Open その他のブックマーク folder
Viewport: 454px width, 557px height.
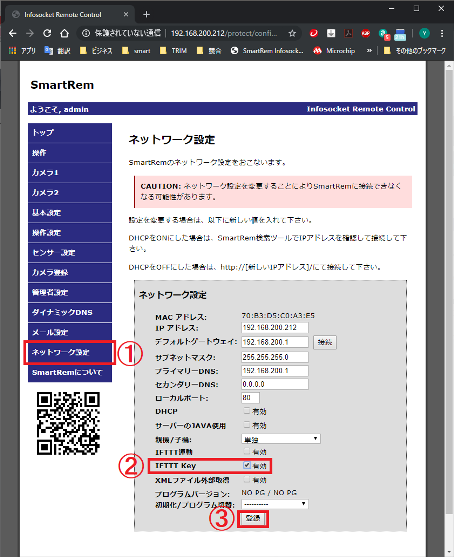415,51
